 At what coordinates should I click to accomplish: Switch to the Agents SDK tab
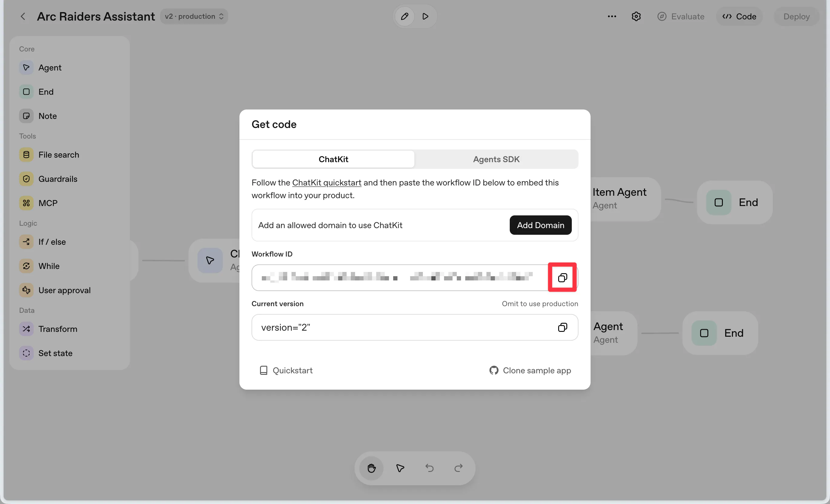coord(496,159)
